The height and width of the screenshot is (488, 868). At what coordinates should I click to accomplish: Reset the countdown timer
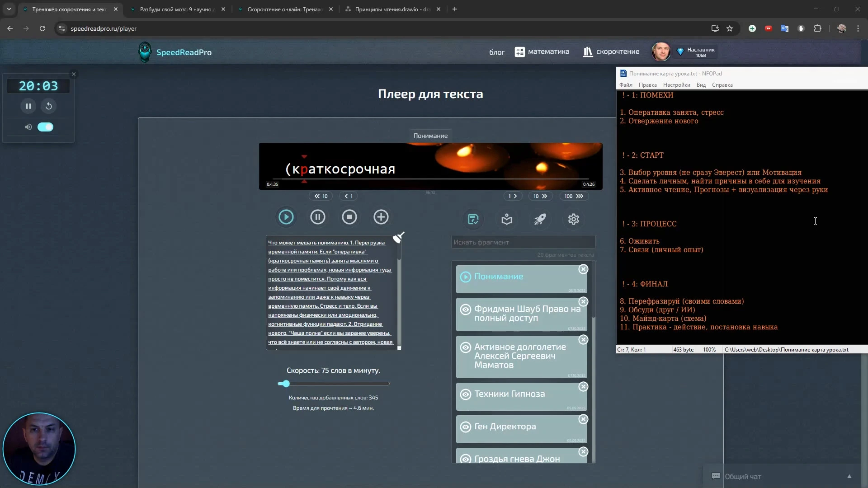point(49,106)
